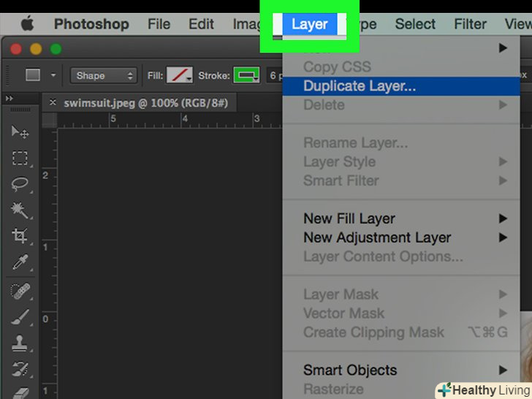Expand the Vector Mask submenu arrow
The height and width of the screenshot is (399, 532).
[503, 313]
